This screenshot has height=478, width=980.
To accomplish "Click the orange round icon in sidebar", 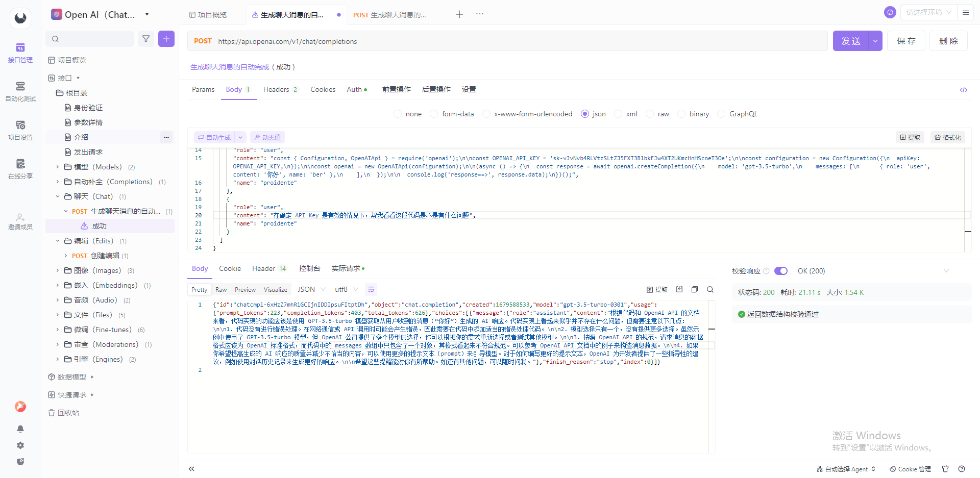I will (x=20, y=407).
